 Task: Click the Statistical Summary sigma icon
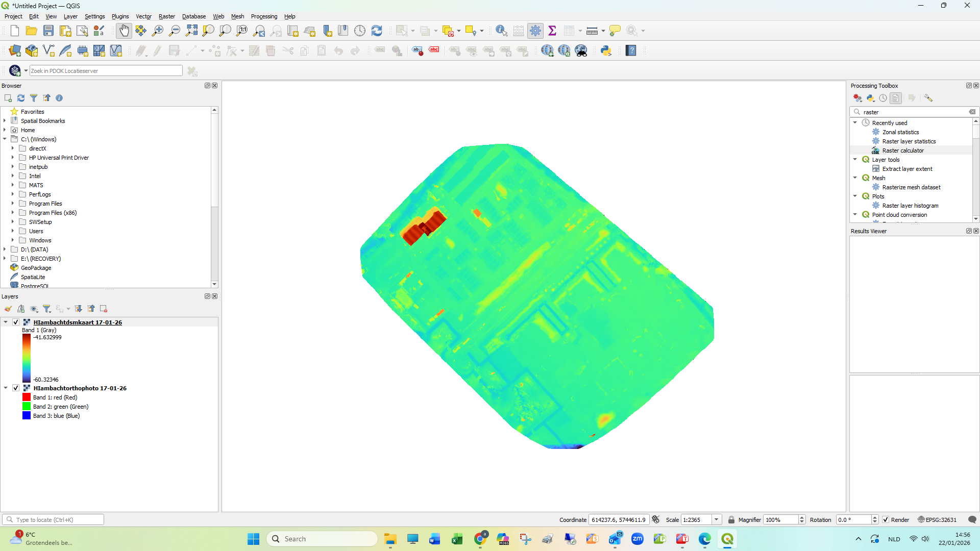point(552,31)
